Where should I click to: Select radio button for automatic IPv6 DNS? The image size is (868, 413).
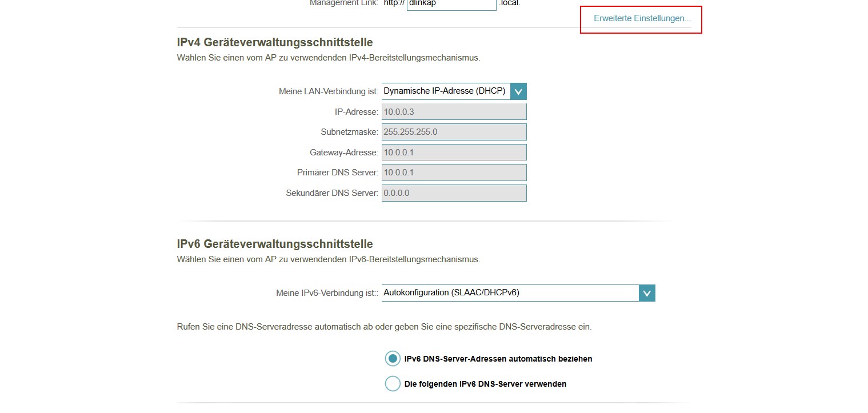tap(393, 359)
